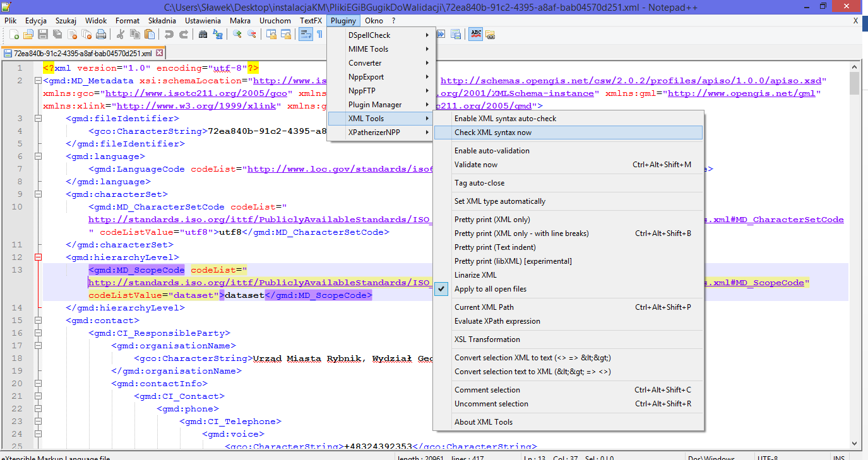Toggle synchronized horizontal scrolling icon
868x460 pixels.
286,34
